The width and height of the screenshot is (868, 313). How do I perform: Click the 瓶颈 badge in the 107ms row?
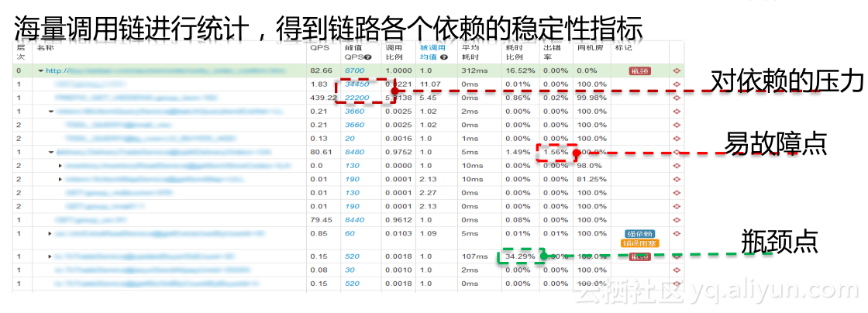639,256
